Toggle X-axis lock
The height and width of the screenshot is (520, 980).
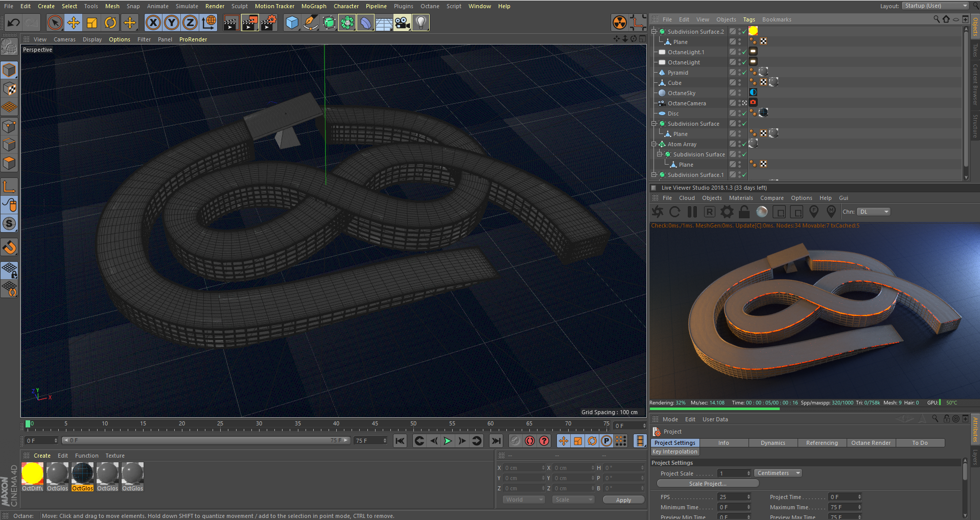(153, 22)
